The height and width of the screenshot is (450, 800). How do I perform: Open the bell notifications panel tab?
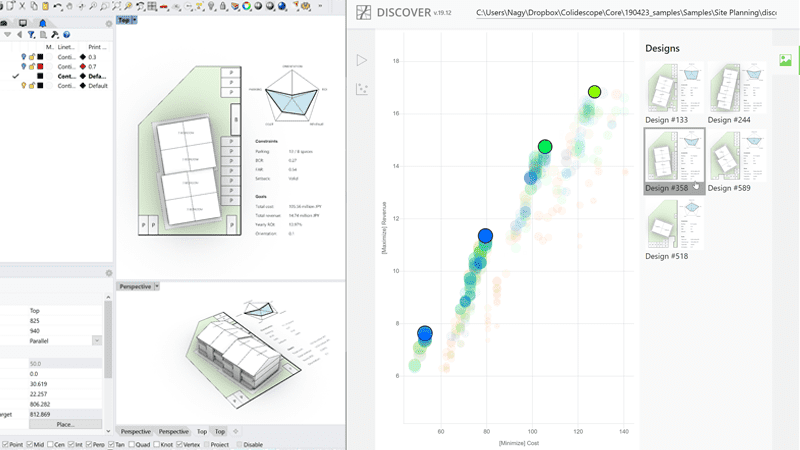point(43,23)
